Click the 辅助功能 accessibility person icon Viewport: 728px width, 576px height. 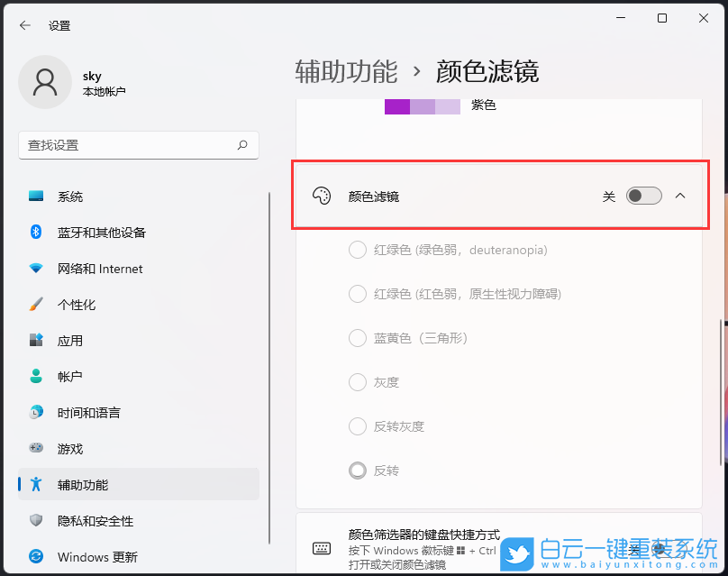33,480
